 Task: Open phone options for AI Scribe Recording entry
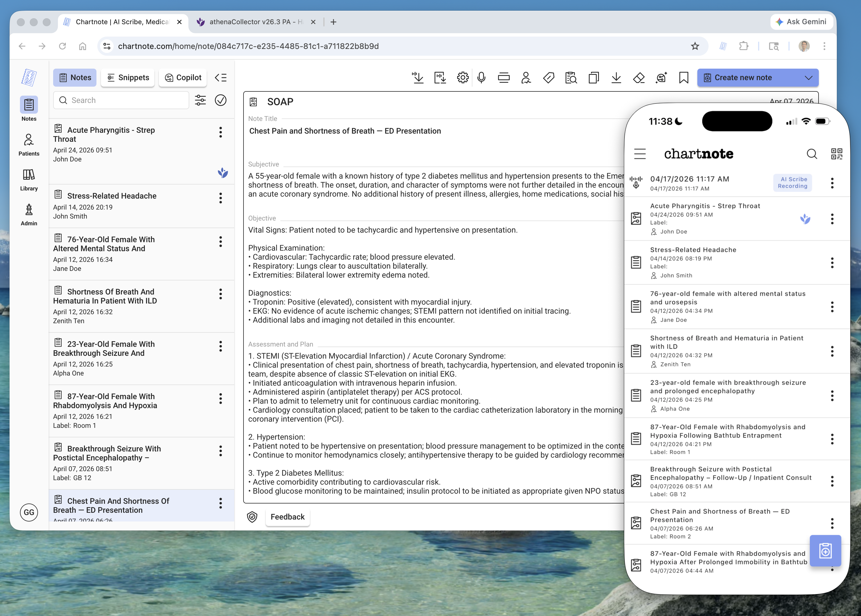832,183
